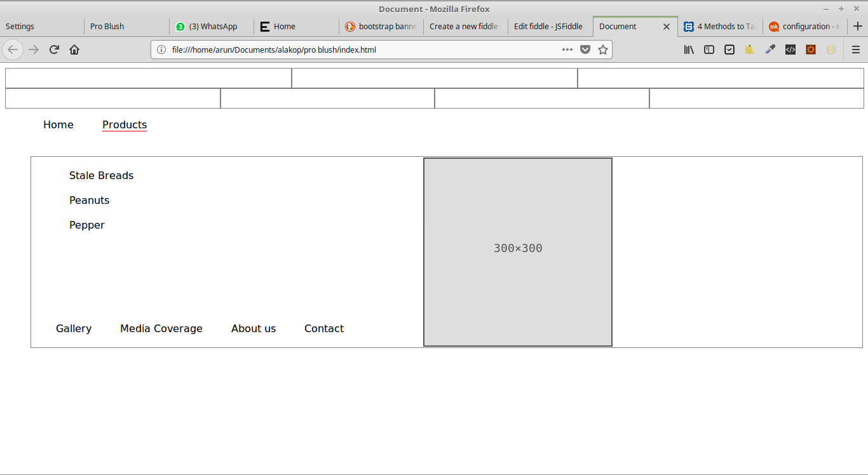This screenshot has width=868, height=475.
Task: Click the browser Back arrow button
Action: pyautogui.click(x=13, y=50)
